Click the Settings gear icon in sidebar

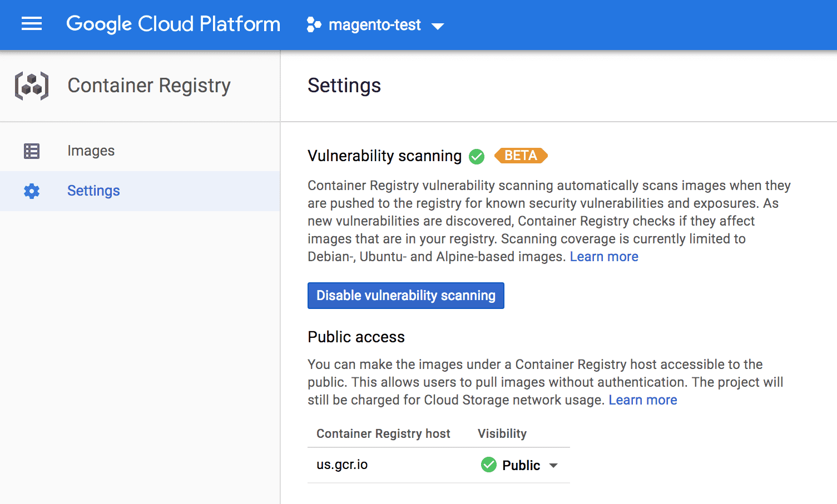32,191
